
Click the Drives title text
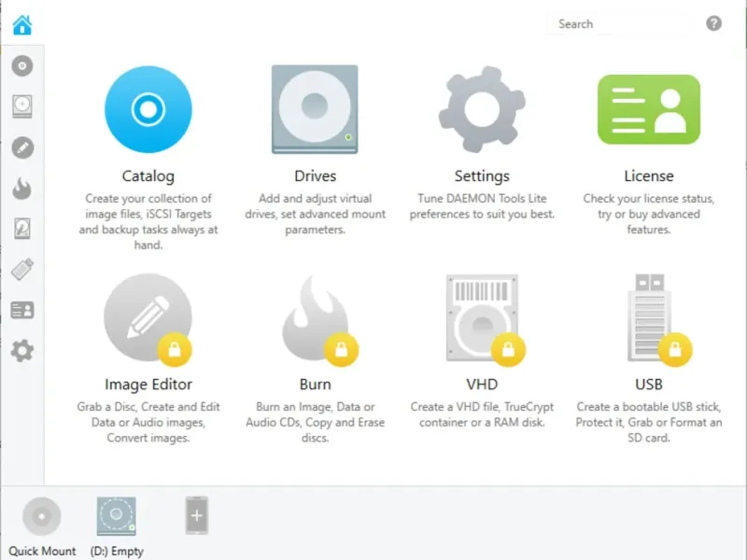click(x=315, y=175)
